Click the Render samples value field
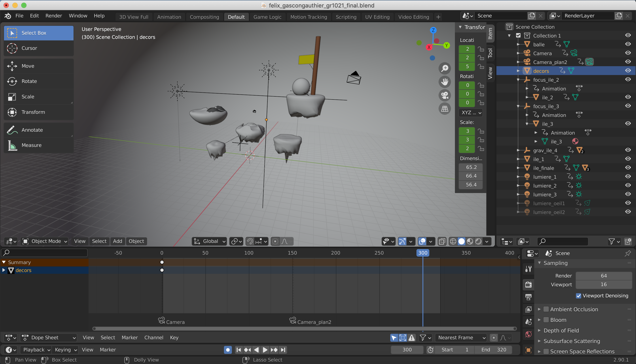The image size is (636, 364). point(604,276)
